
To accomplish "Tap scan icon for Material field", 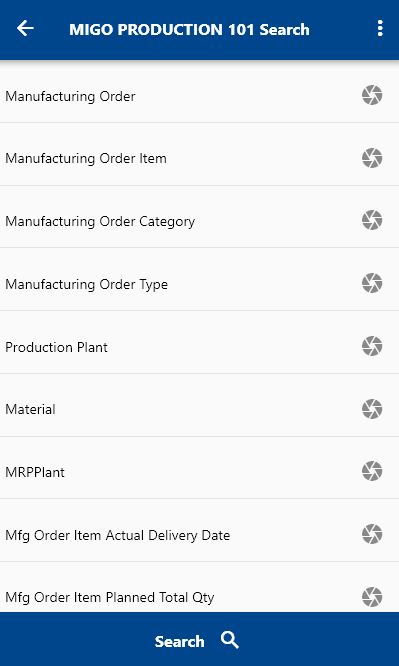I will pos(372,409).
